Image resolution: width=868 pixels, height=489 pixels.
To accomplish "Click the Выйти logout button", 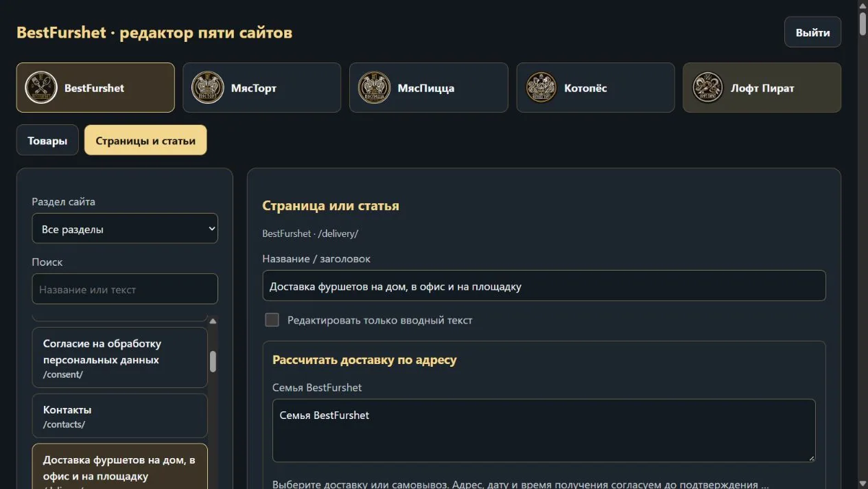I will (812, 32).
